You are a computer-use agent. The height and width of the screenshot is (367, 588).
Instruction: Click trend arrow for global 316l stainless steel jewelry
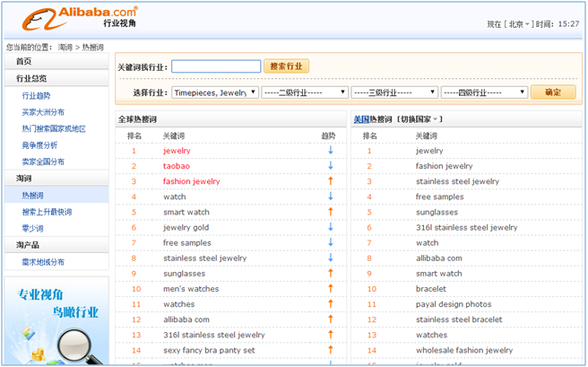(x=331, y=335)
